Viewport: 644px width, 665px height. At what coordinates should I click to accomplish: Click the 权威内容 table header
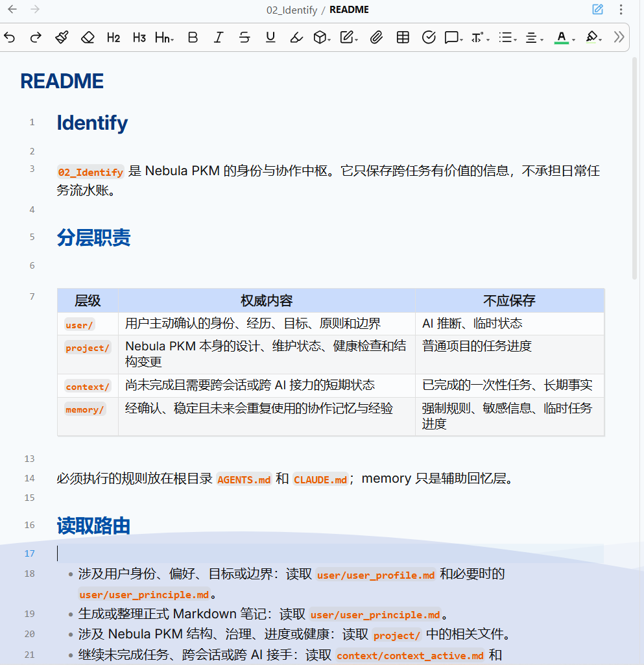click(x=267, y=300)
